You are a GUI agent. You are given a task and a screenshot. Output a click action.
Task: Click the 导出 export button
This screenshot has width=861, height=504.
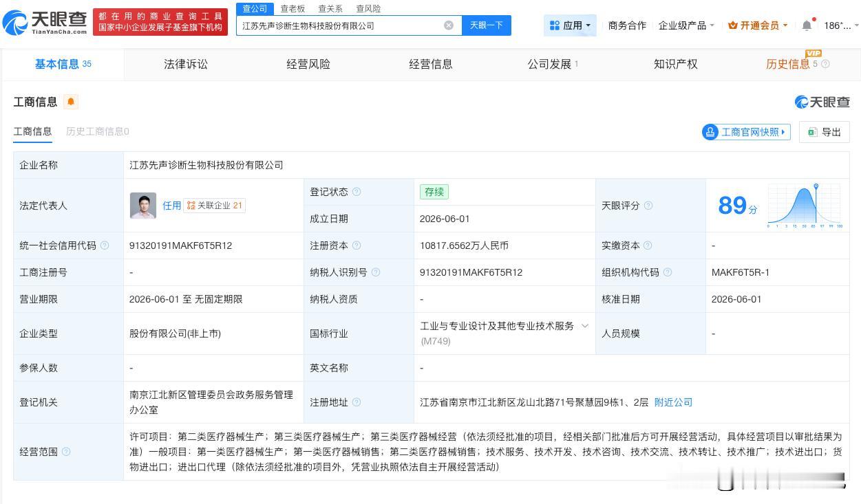(825, 132)
